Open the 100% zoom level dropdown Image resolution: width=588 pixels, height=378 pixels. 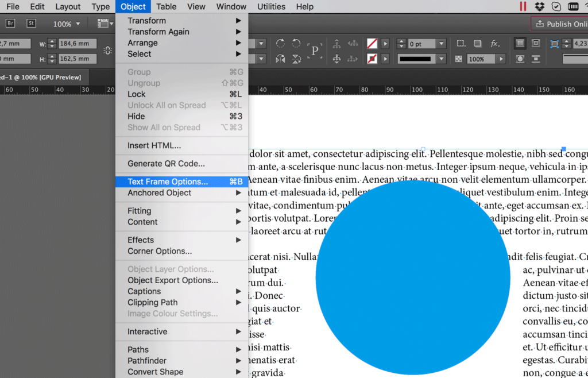pos(67,24)
